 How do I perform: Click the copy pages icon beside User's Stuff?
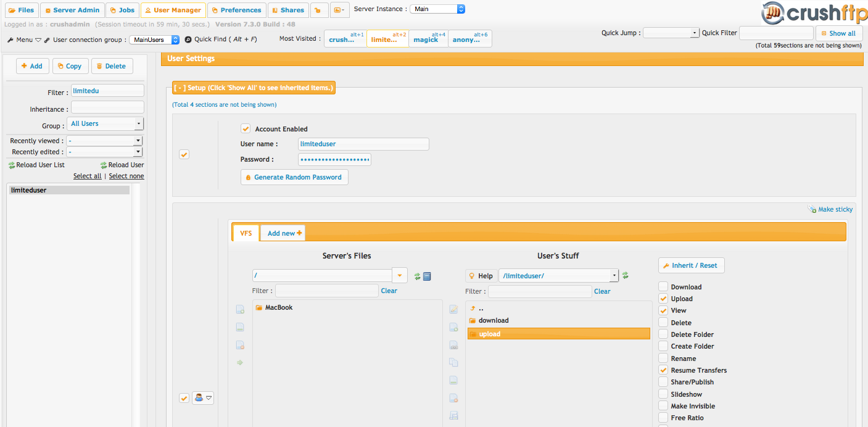pyautogui.click(x=453, y=362)
